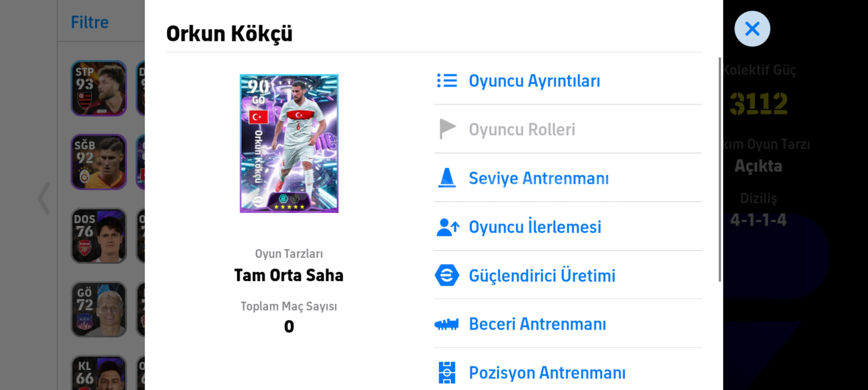Image resolution: width=868 pixels, height=390 pixels.
Task: Click the pitch icon for Pozisyon Antrenmanı
Action: point(447,372)
